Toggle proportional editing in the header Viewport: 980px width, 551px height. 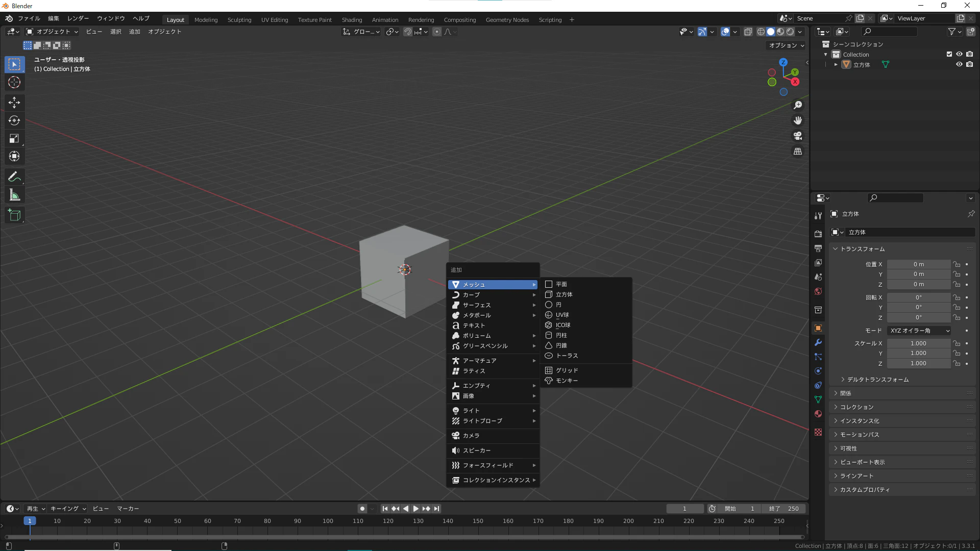click(437, 32)
